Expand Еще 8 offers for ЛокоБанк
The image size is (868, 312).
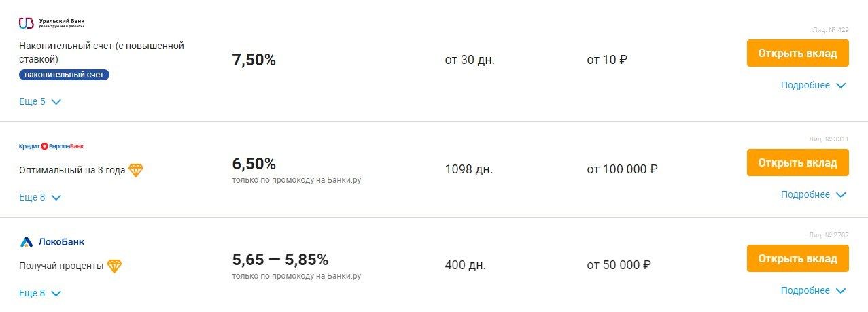coord(40,294)
